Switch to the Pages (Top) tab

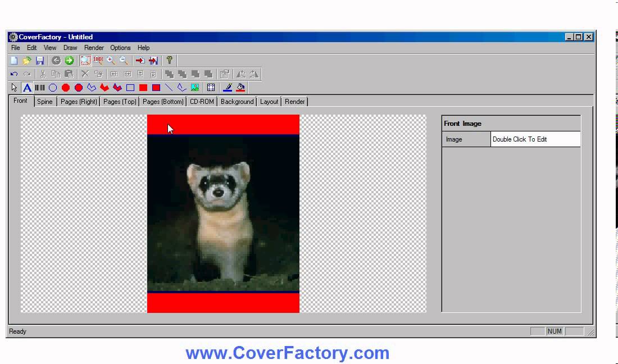(x=120, y=102)
